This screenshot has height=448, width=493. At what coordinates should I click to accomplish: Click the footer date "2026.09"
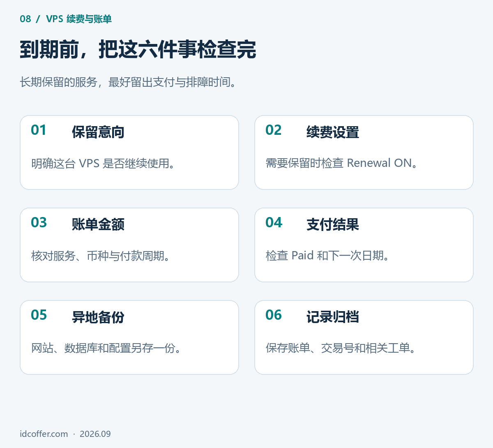(95, 434)
